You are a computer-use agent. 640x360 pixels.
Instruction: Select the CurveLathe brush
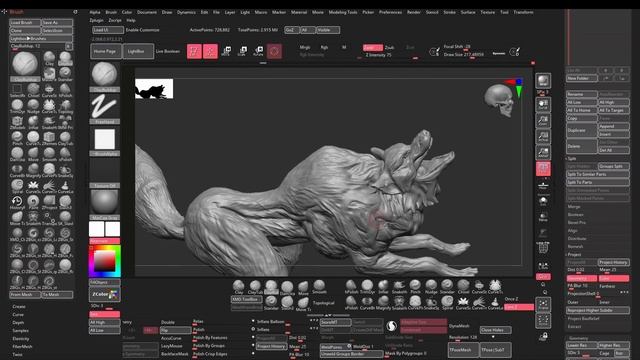point(65,186)
